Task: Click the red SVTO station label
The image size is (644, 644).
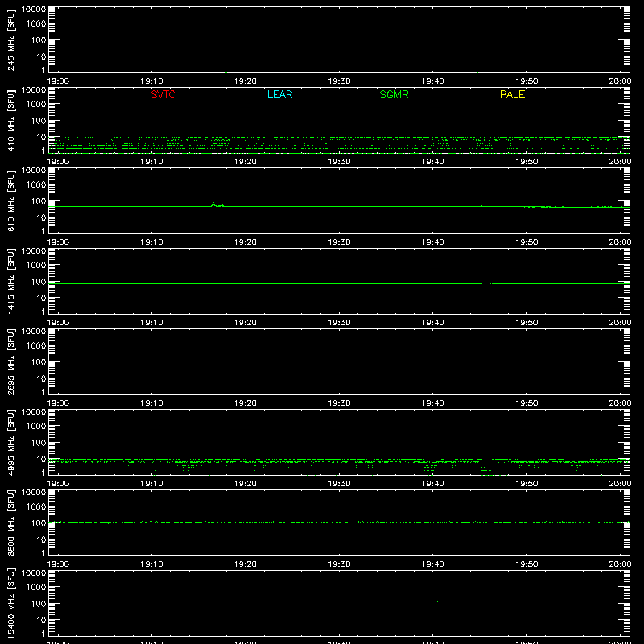Action: click(163, 94)
